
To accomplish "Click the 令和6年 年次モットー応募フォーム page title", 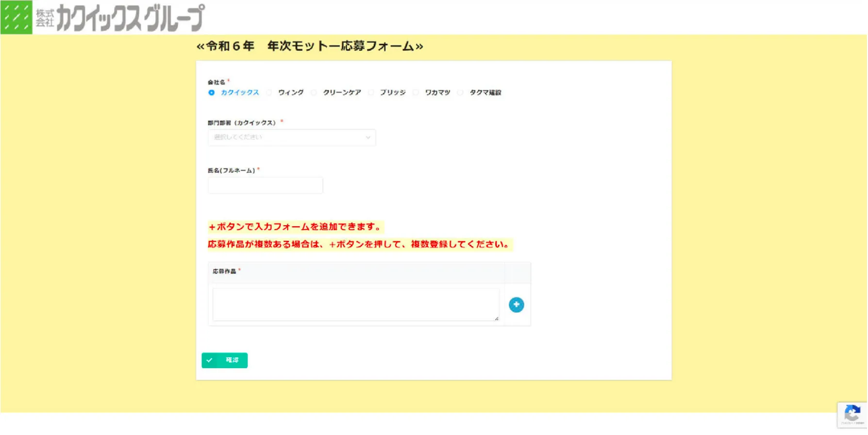I will coord(310,46).
